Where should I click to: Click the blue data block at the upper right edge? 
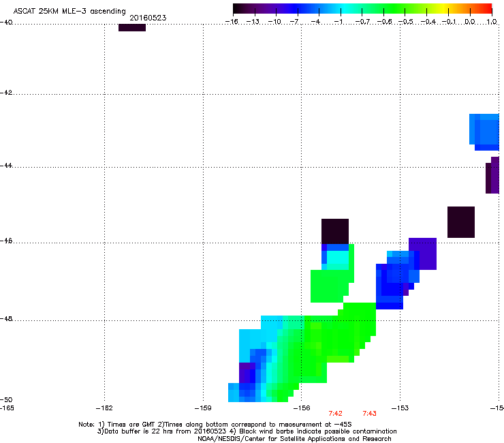click(x=484, y=132)
